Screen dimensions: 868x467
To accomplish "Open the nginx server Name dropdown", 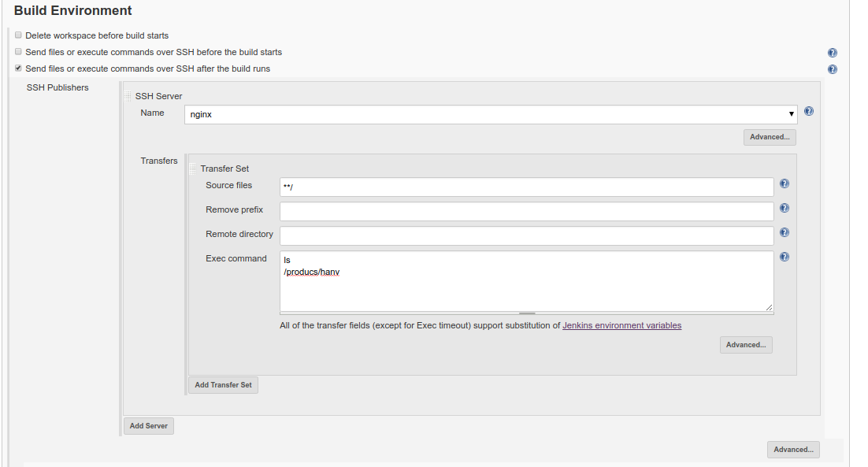I will [x=491, y=114].
